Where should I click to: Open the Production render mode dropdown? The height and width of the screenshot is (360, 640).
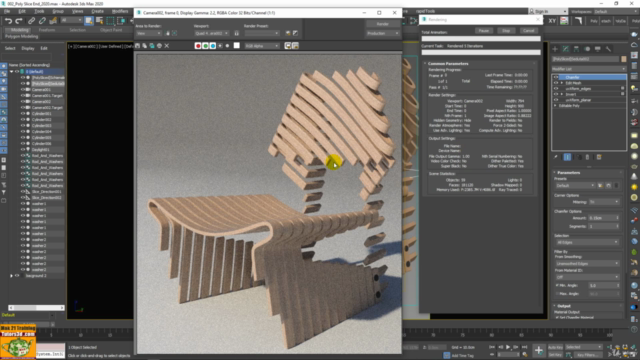pos(382,33)
